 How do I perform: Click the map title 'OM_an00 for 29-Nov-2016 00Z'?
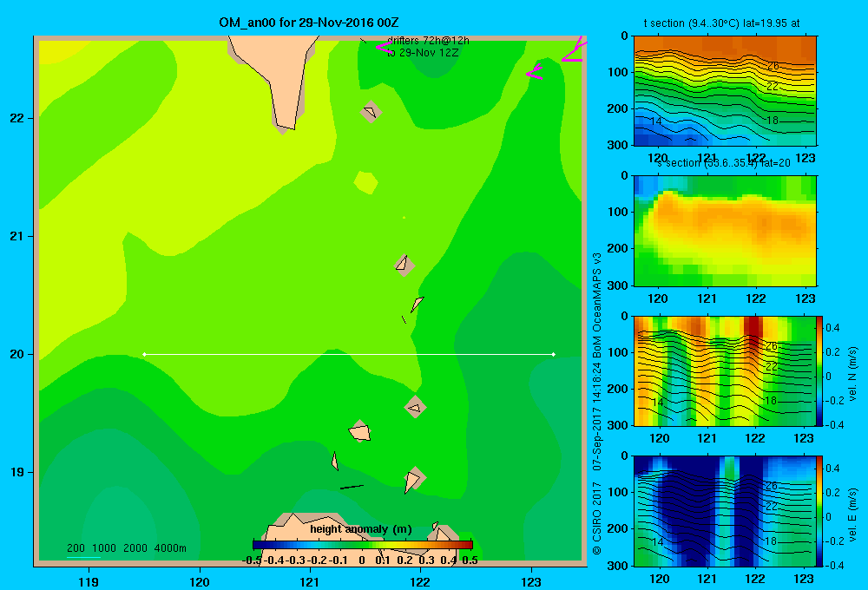[309, 23]
